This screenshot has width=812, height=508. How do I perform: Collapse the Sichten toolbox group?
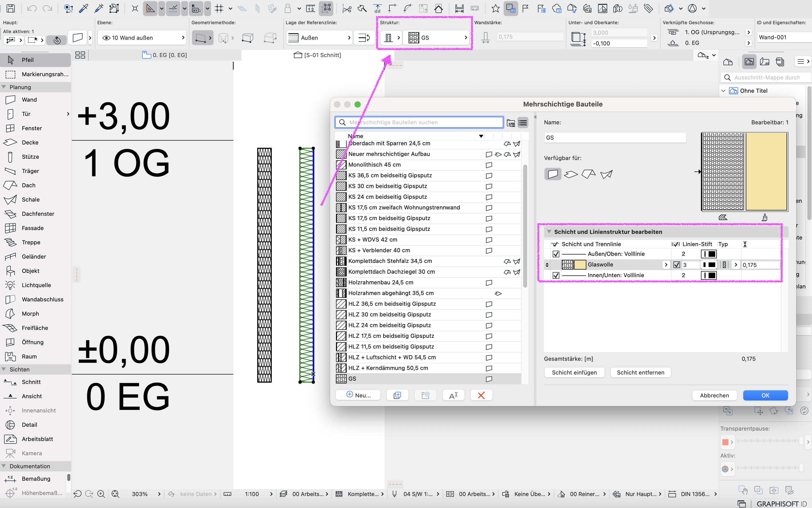4,369
